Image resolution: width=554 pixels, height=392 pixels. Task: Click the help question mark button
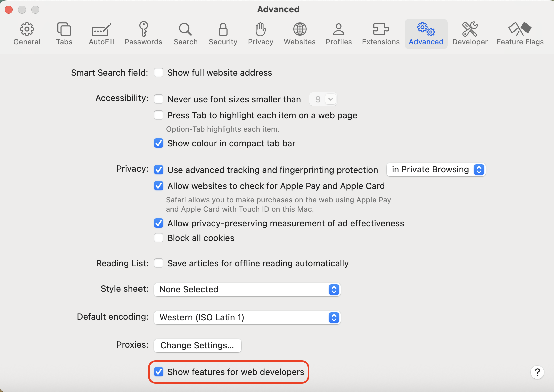coord(537,372)
